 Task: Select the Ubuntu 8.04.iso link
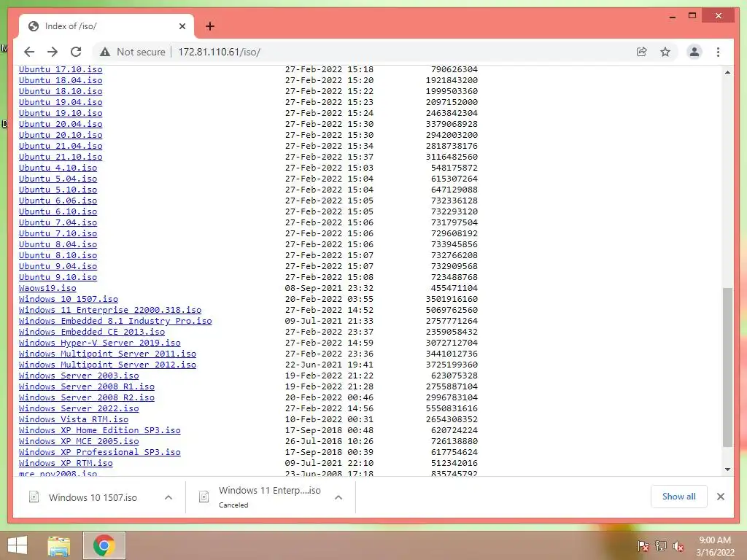click(58, 245)
